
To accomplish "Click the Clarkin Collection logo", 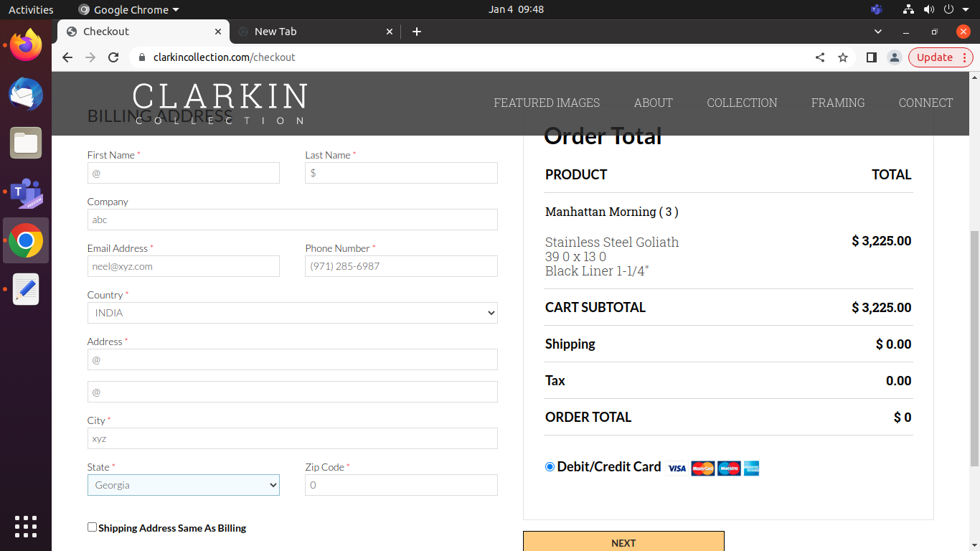I will [220, 103].
